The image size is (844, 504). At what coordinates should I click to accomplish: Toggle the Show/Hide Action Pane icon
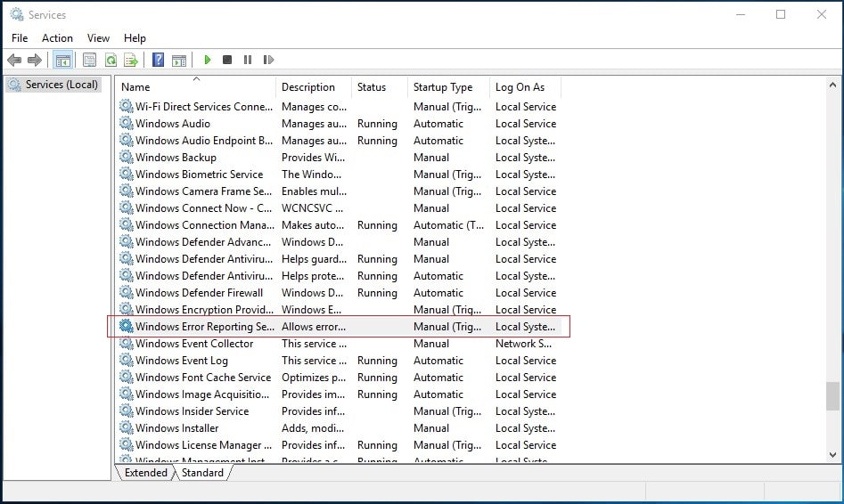click(179, 60)
